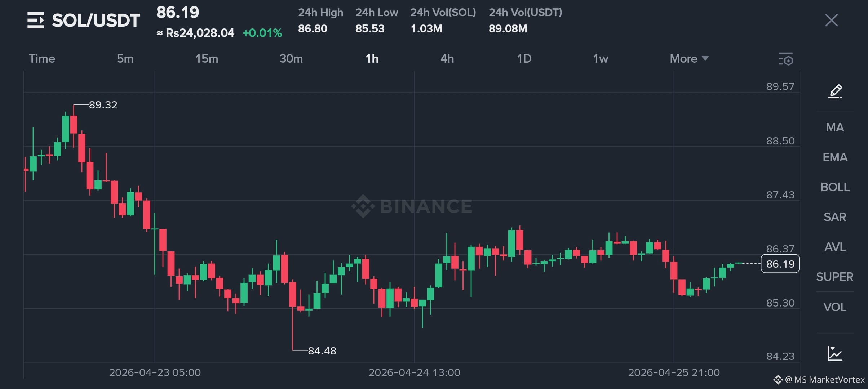Viewport: 868px width, 389px height.
Task: Click the Binance logo next to MS MarketVortex
Action: 778,380
